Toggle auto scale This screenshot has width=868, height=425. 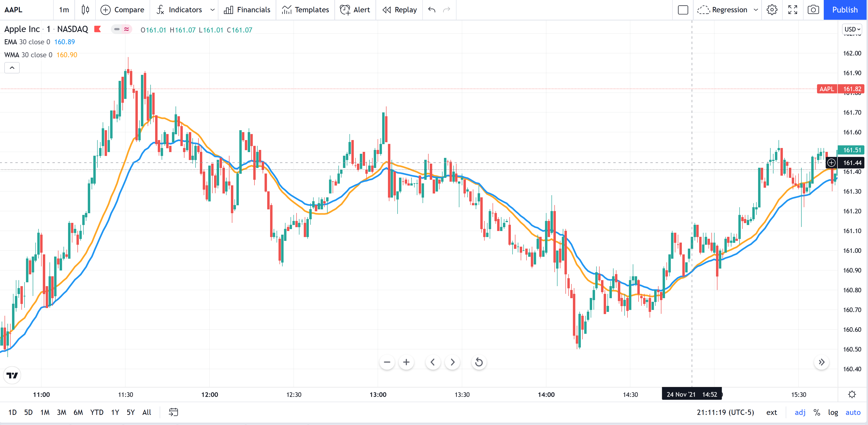pos(853,412)
